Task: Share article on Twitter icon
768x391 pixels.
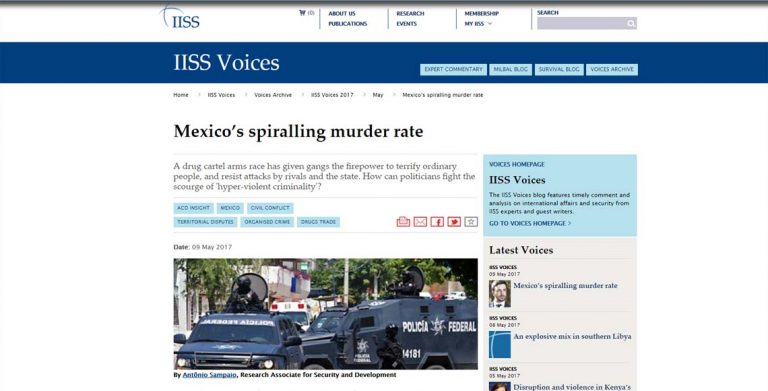Action: coord(454,222)
